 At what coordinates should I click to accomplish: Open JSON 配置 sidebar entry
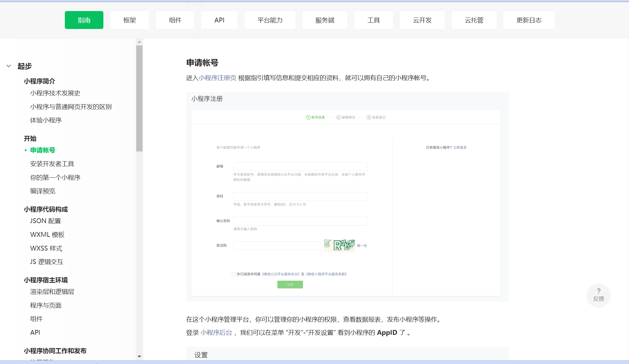pyautogui.click(x=45, y=221)
